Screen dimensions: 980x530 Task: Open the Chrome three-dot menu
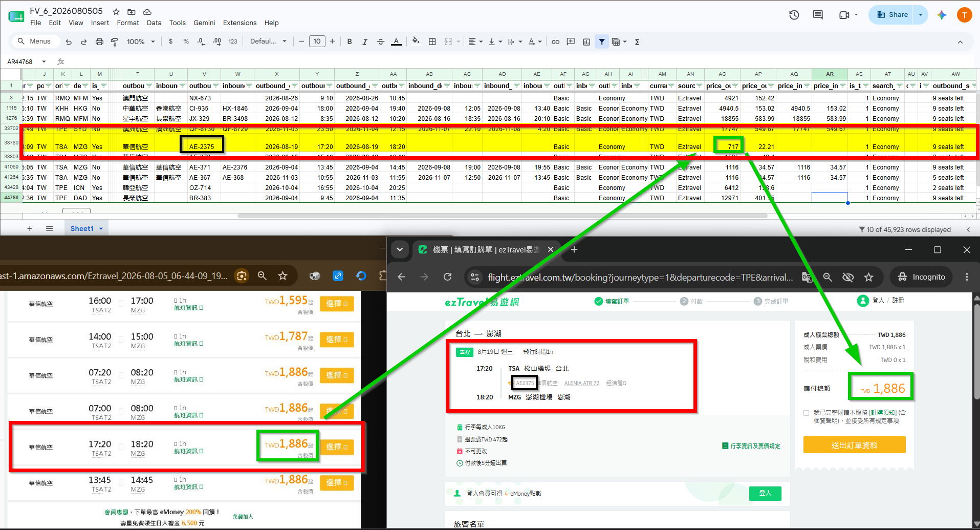point(967,277)
